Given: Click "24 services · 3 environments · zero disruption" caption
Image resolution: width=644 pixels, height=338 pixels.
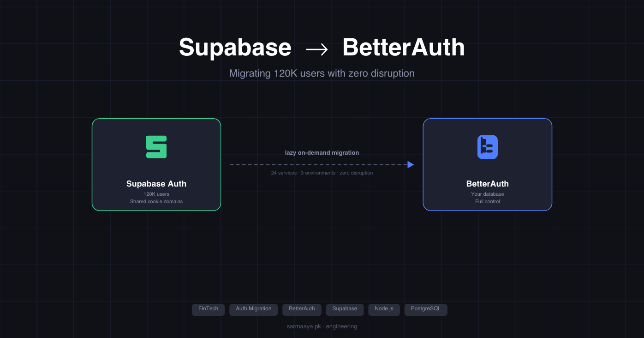Looking at the screenshot, I should click(x=322, y=173).
